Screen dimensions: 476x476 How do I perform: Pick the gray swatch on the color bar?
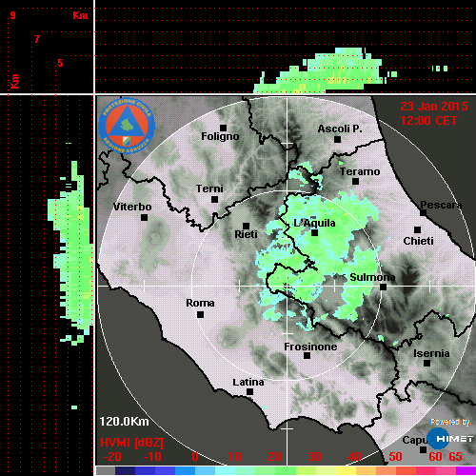pyautogui.click(x=106, y=470)
